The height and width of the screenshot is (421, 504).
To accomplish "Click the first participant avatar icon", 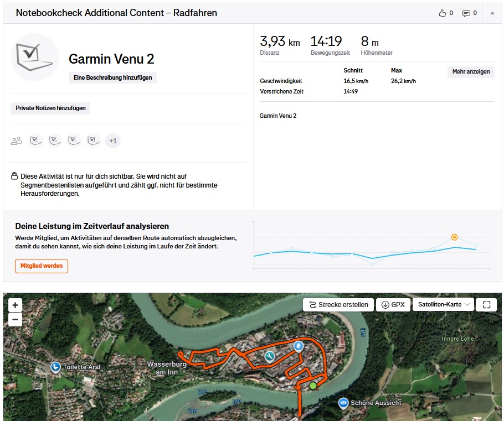I will coord(37,141).
